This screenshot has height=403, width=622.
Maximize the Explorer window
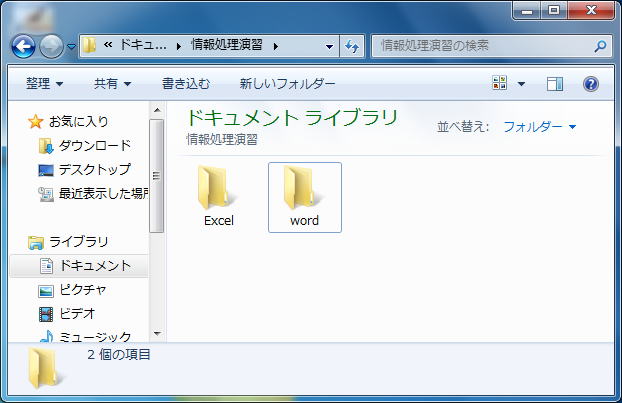554,10
